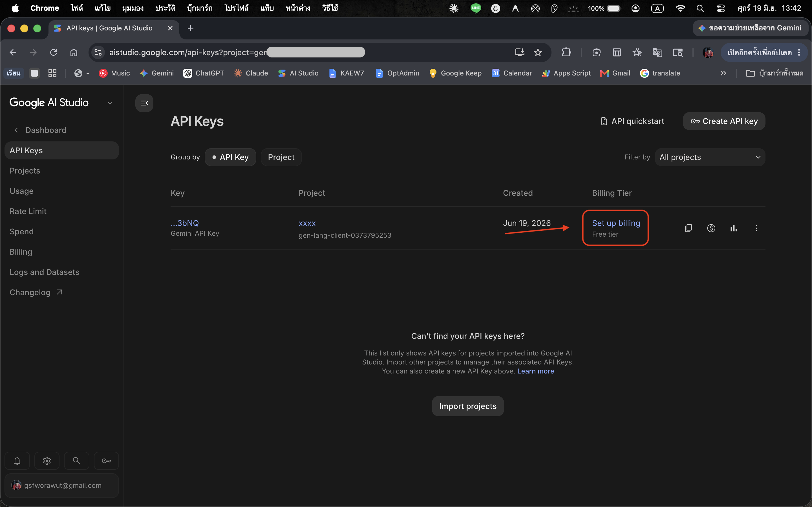Select Group by API Key option
The image size is (812, 507).
[x=231, y=157]
